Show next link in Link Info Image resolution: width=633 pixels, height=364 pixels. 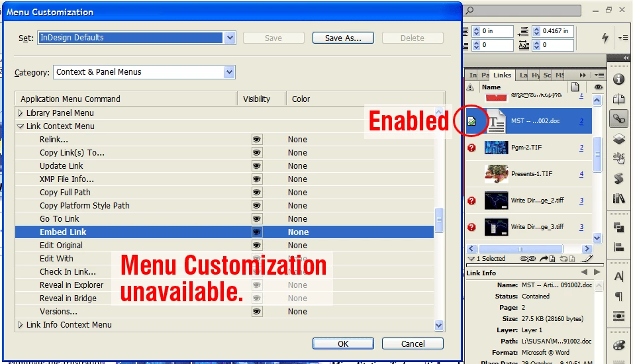pos(597,273)
